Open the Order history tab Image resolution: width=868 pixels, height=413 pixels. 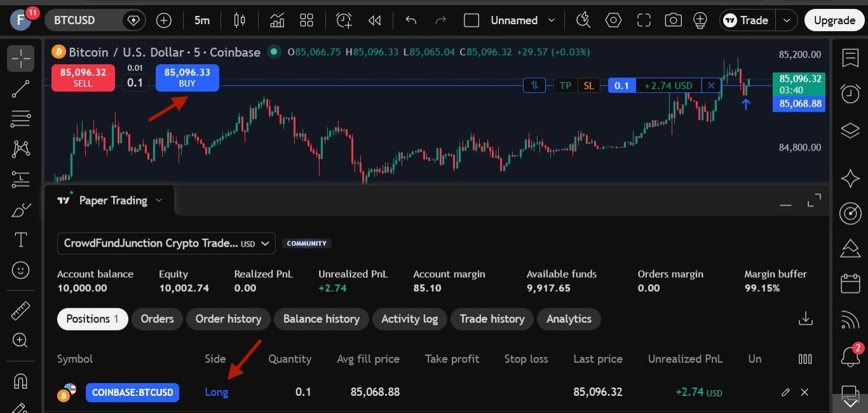coord(228,319)
